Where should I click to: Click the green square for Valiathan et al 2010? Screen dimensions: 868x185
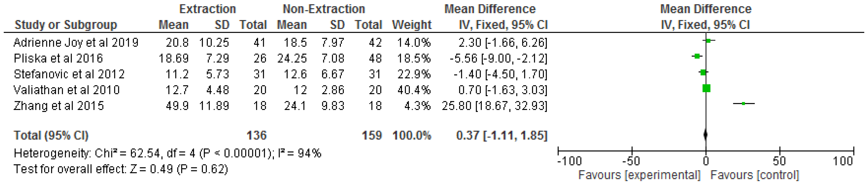pyautogui.click(x=706, y=88)
